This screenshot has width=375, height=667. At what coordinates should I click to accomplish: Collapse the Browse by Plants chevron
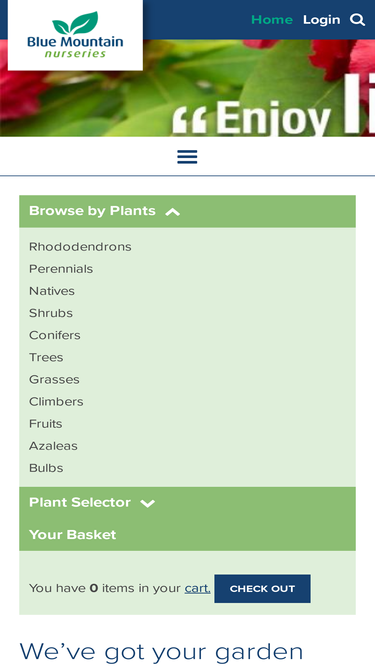click(x=173, y=212)
